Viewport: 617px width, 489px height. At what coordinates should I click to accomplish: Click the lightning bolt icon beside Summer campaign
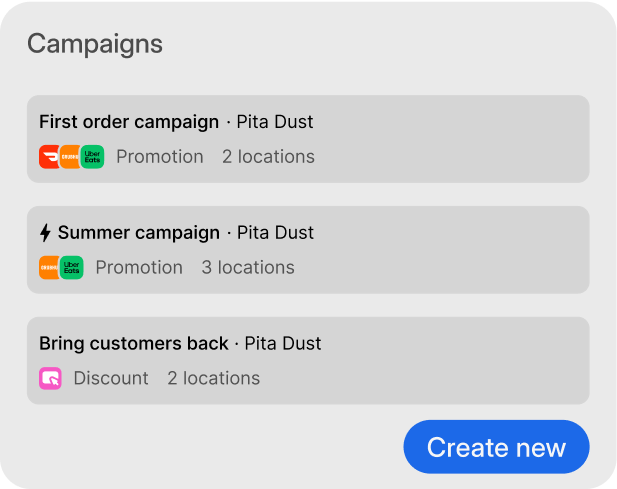point(45,233)
